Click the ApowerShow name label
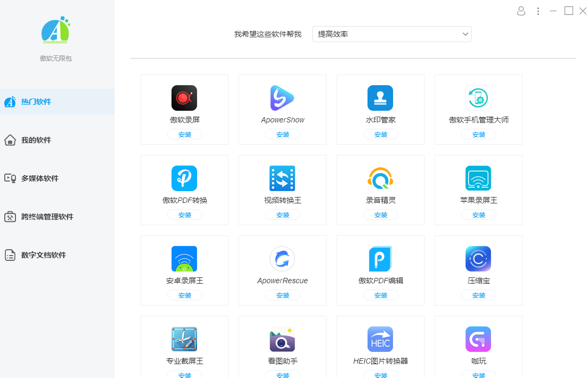588x378 pixels. coord(282,120)
